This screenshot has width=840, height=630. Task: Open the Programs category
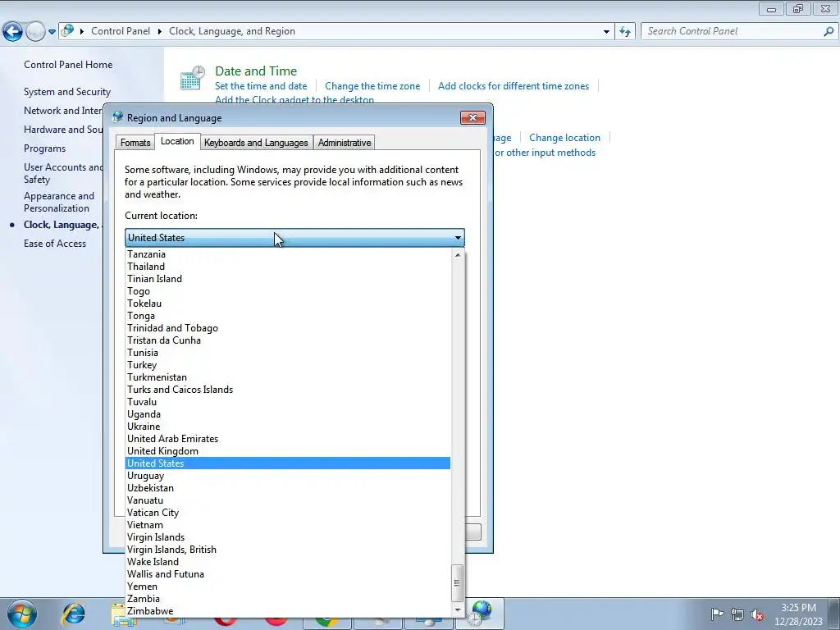pyautogui.click(x=44, y=148)
